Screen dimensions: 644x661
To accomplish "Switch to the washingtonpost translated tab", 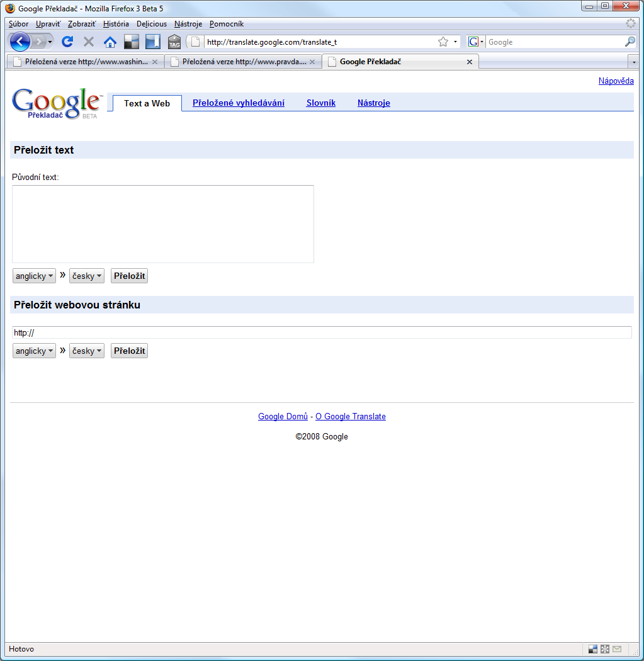I will [86, 62].
